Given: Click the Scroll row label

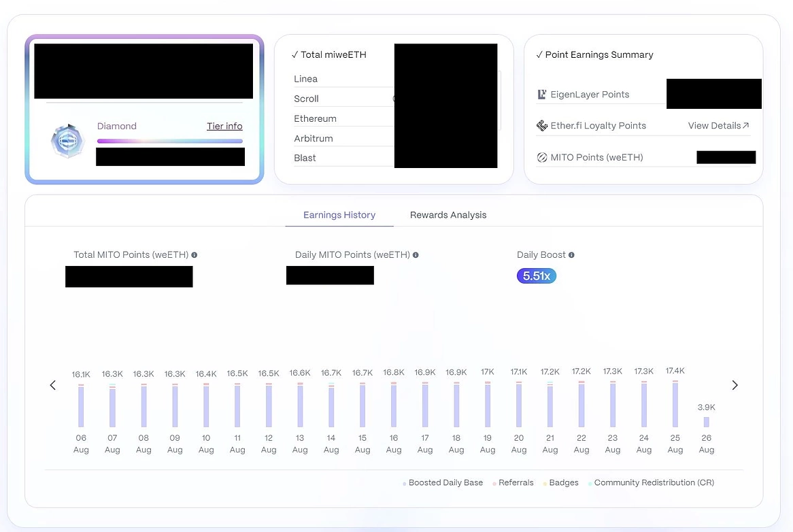Looking at the screenshot, I should 306,99.
